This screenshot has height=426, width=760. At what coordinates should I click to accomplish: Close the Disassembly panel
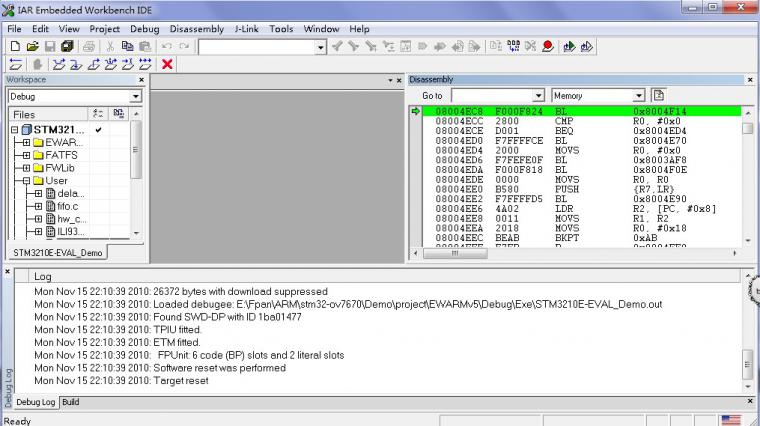[x=750, y=79]
